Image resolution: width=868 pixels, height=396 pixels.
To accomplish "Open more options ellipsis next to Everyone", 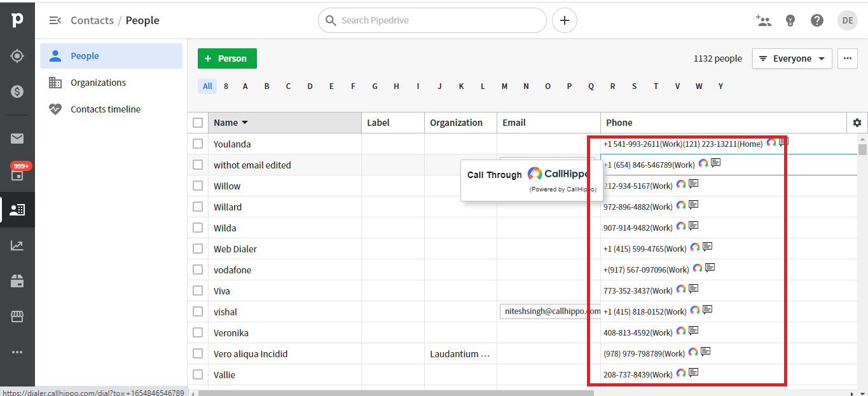I will point(847,58).
